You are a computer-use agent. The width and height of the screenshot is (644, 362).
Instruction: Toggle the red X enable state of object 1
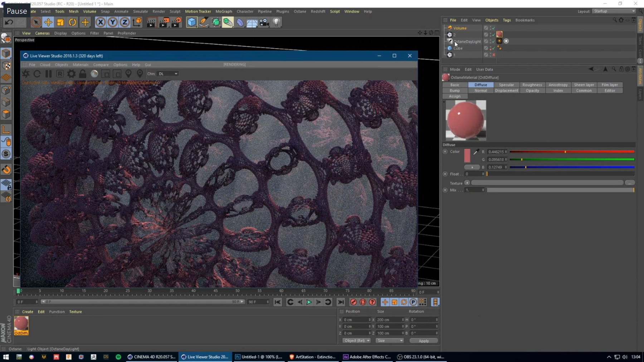tap(494, 54)
